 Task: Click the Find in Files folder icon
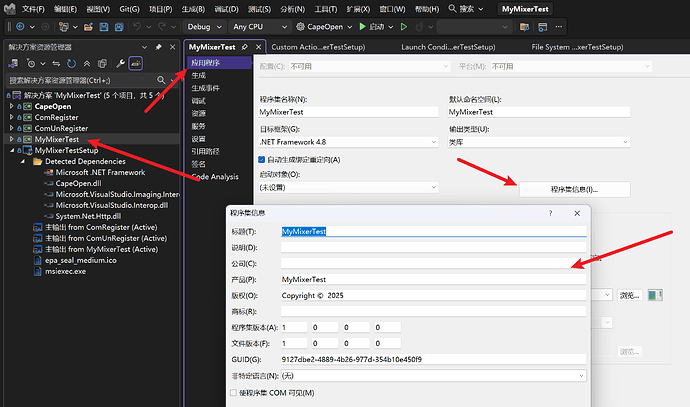(x=524, y=27)
